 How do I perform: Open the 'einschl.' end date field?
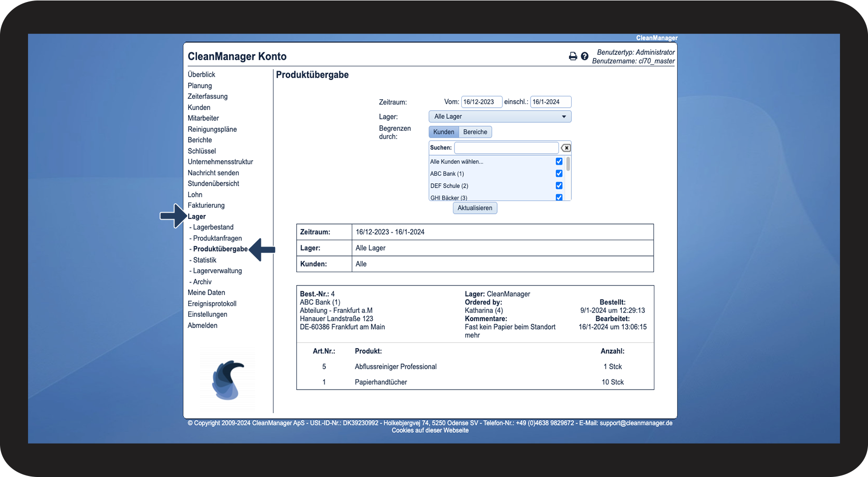(x=550, y=102)
